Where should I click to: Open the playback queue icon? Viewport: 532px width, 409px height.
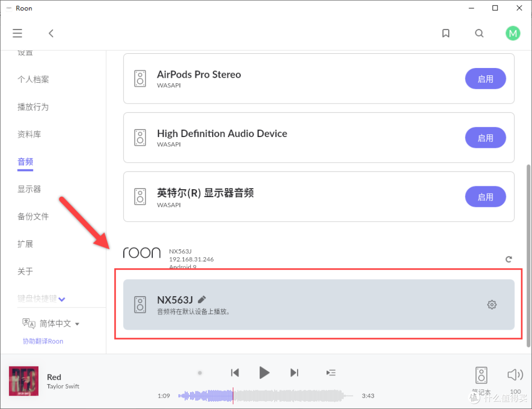[332, 373]
